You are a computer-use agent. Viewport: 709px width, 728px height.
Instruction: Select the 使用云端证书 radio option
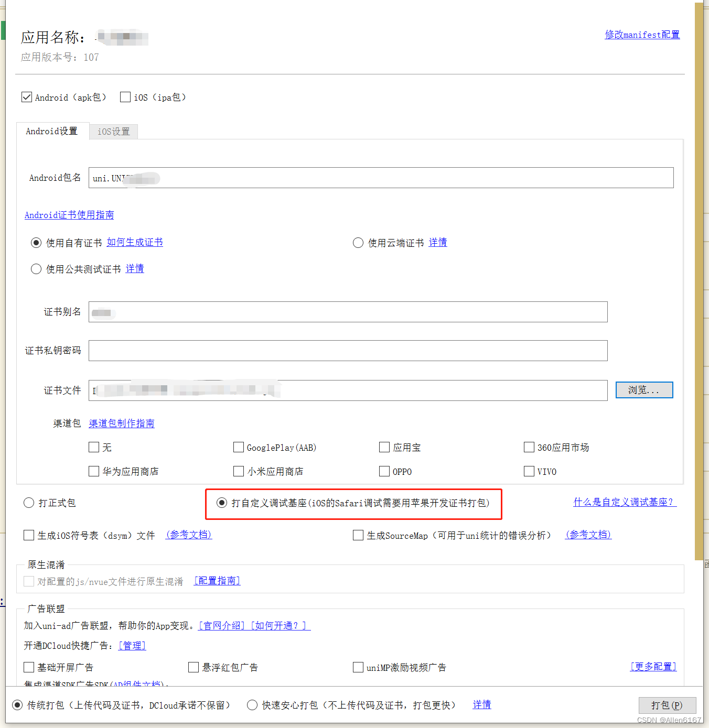tap(358, 242)
